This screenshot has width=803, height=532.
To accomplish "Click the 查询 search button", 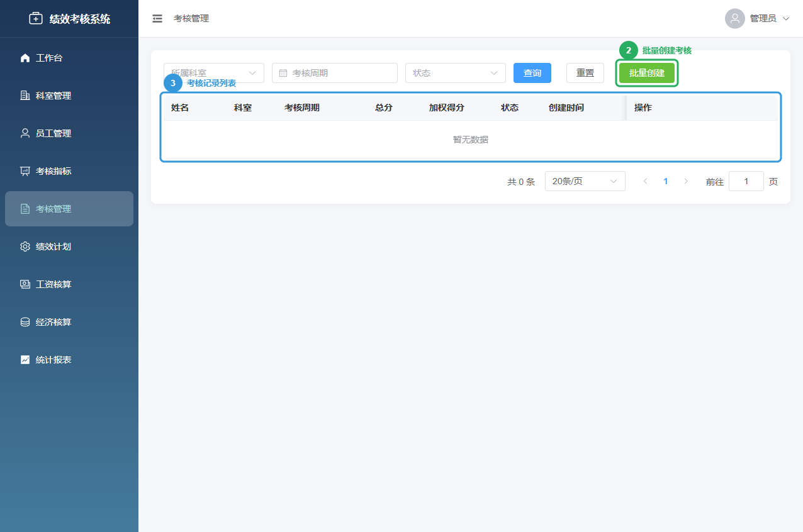I will [x=532, y=72].
